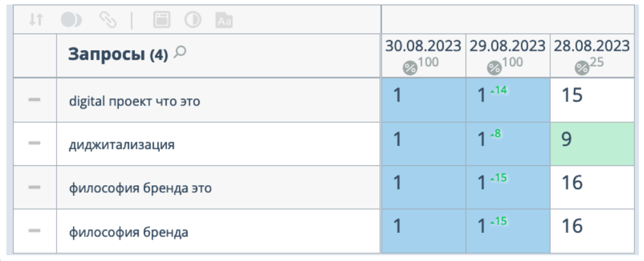Viewport: 644px width, 261px height.
Task: Click the percent icon under 28.08.2023
Action: click(582, 68)
